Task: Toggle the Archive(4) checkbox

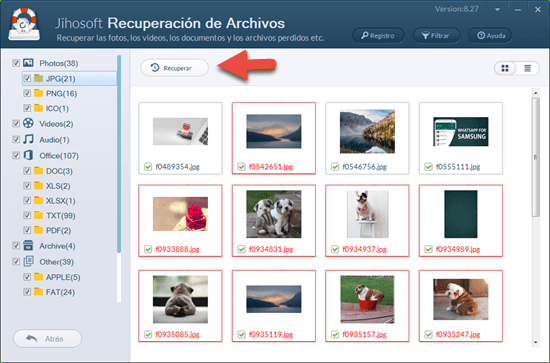Action: pyautogui.click(x=16, y=246)
